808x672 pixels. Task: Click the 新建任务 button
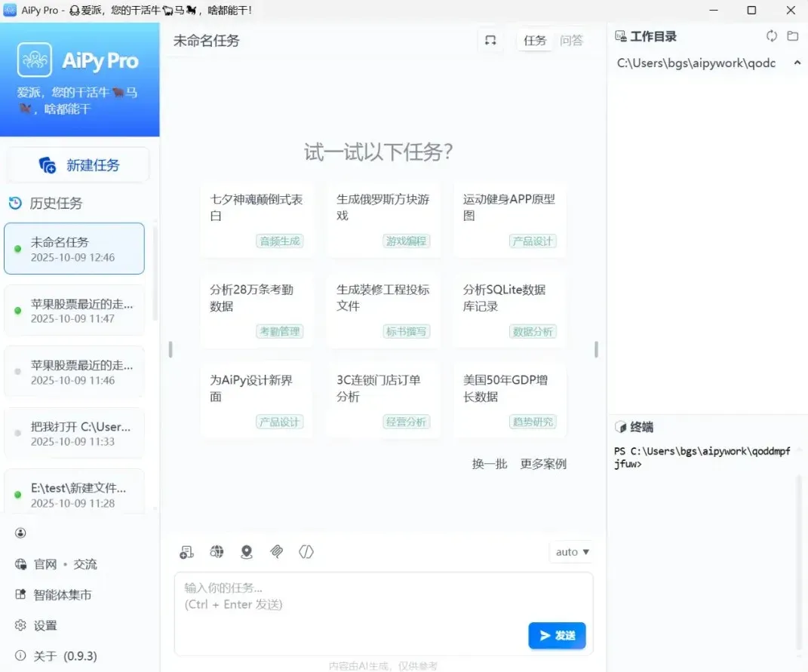pyautogui.click(x=78, y=165)
